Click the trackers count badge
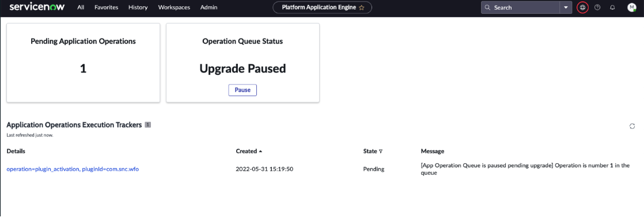Viewport: 644px width, 218px height. click(148, 125)
